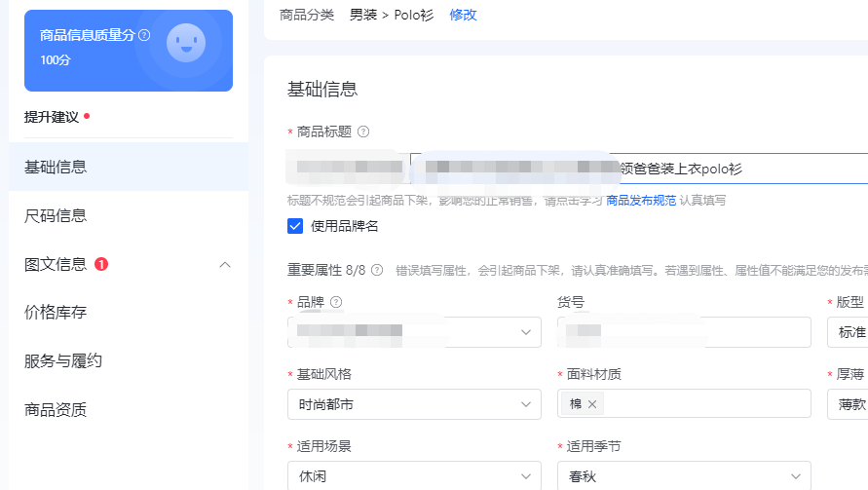Go to 商品资质 in sidebar

[x=129, y=410]
